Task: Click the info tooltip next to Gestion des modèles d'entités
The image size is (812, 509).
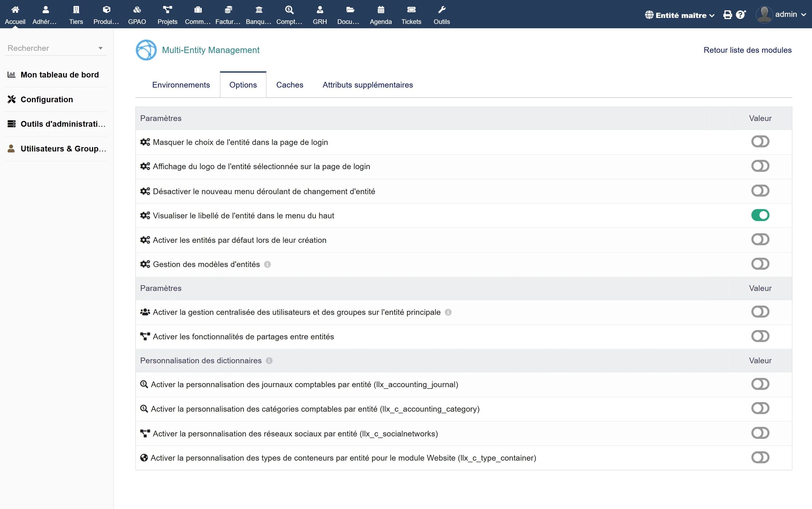Action: [x=267, y=264]
